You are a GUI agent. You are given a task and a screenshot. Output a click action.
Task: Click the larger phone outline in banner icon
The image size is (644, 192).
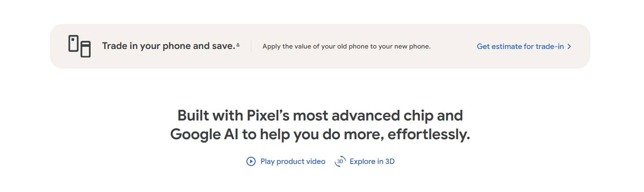(85, 49)
